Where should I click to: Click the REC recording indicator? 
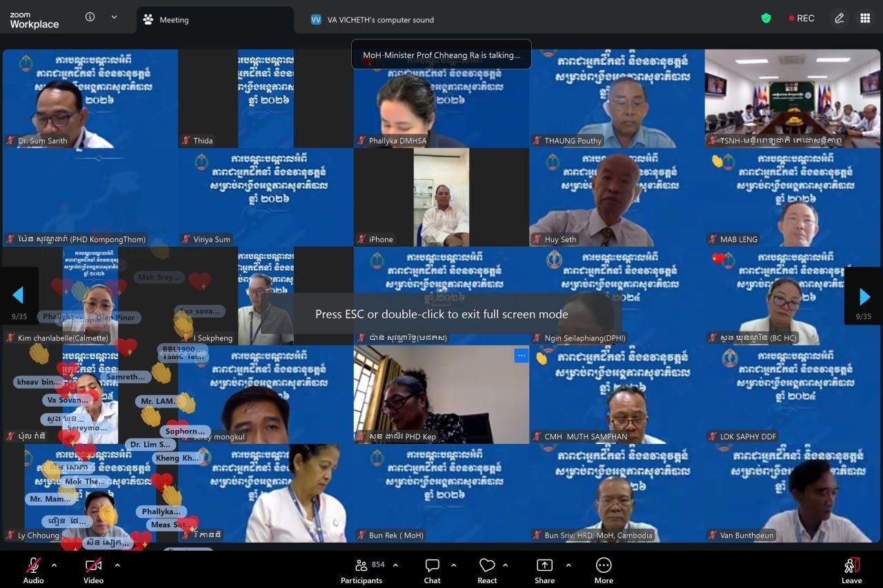coord(802,19)
